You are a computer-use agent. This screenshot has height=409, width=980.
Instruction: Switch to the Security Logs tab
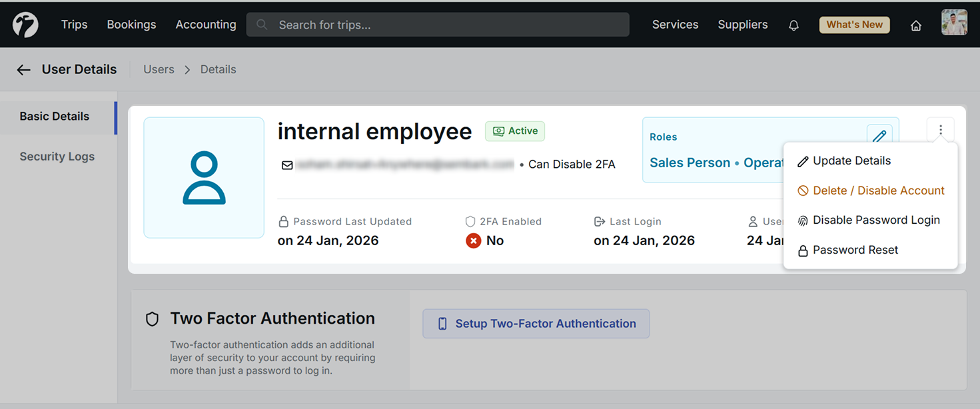coord(57,157)
